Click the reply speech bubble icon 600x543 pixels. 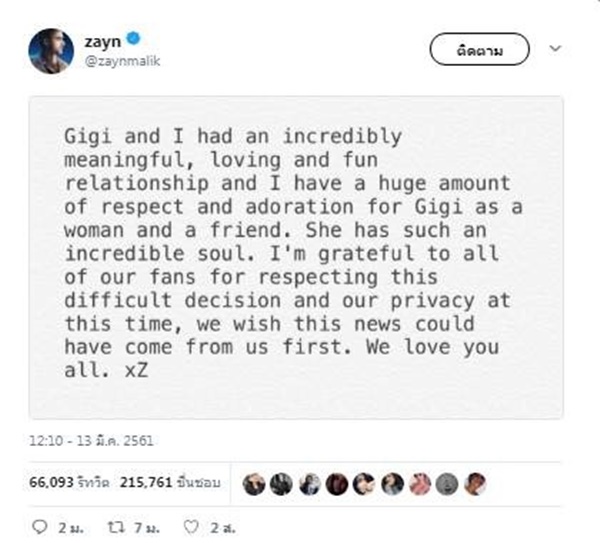(41, 525)
